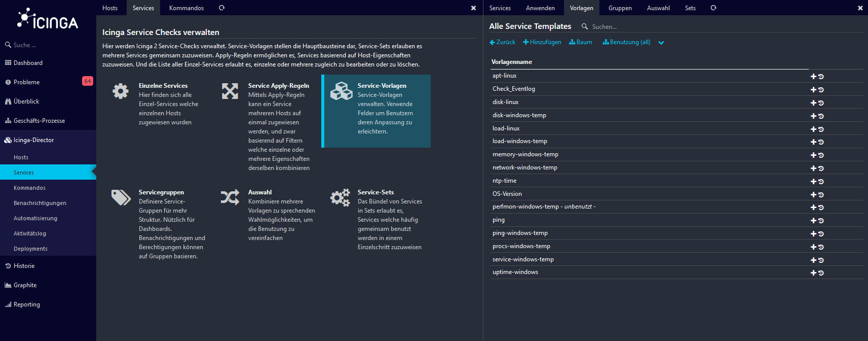Refresh the right templates pane
This screenshot has height=341, width=868.
click(x=713, y=8)
